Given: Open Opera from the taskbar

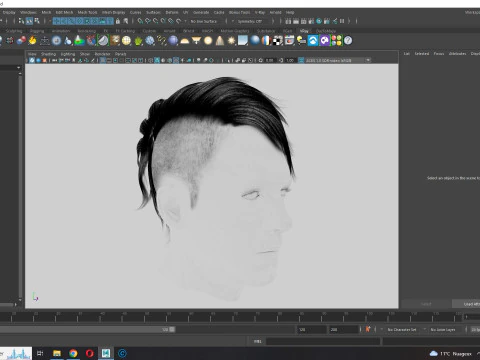Looking at the screenshot, I should [90, 353].
